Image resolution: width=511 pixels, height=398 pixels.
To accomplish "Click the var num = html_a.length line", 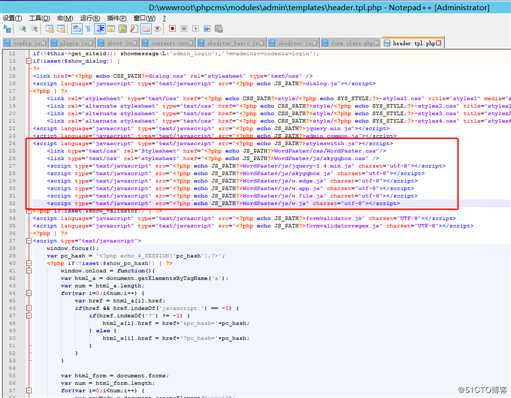I will (x=103, y=286).
